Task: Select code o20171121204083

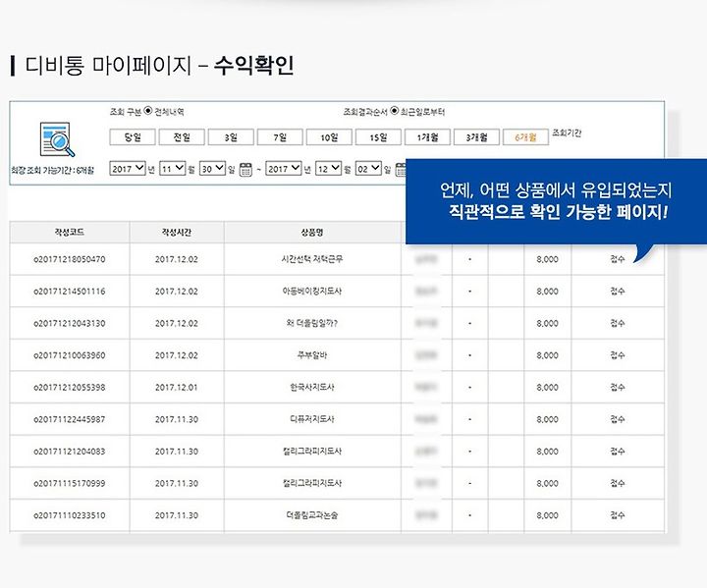Action: [70, 452]
